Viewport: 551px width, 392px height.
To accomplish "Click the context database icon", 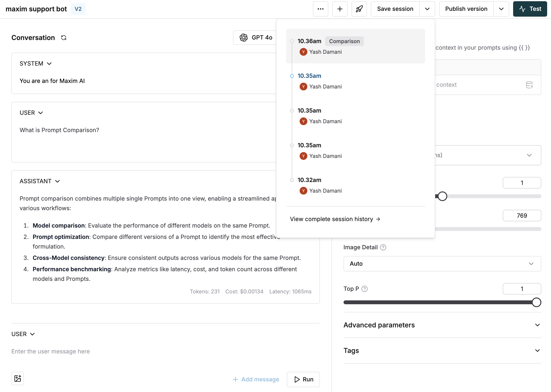I will coord(530,85).
